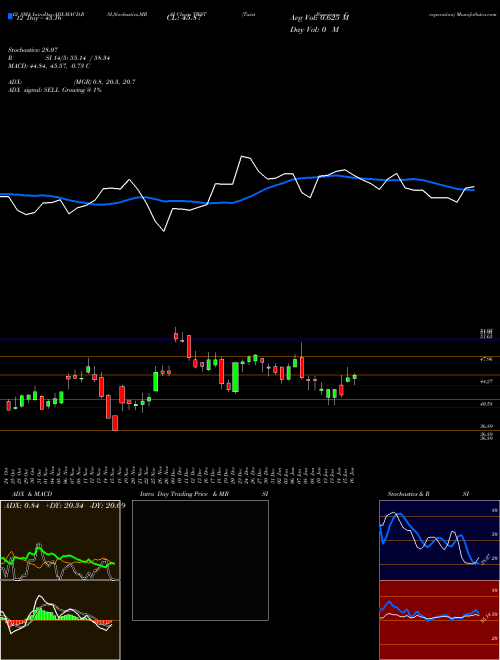Click the peak of the white price line
This screenshot has width=500, height=660.
coord(242,156)
